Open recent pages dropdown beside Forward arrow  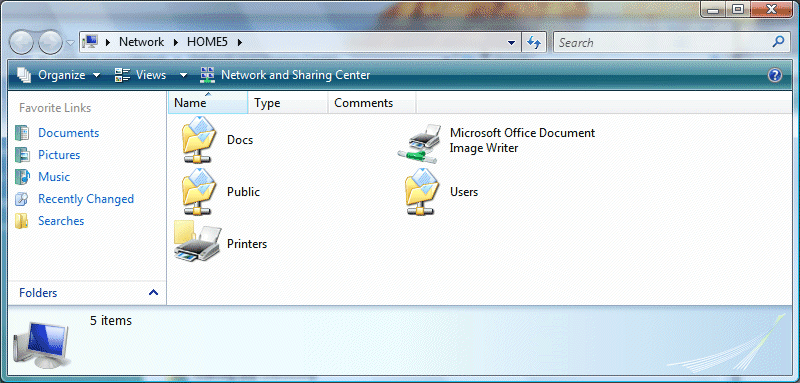click(70, 43)
